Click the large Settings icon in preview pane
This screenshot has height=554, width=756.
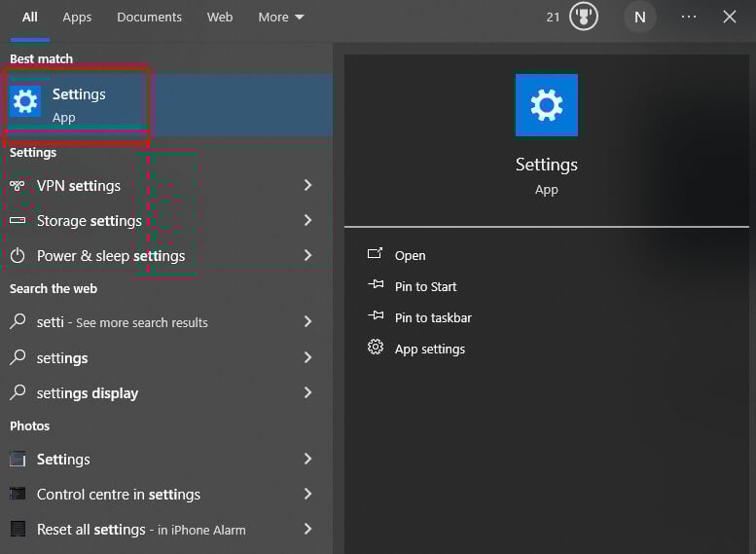[x=546, y=105]
